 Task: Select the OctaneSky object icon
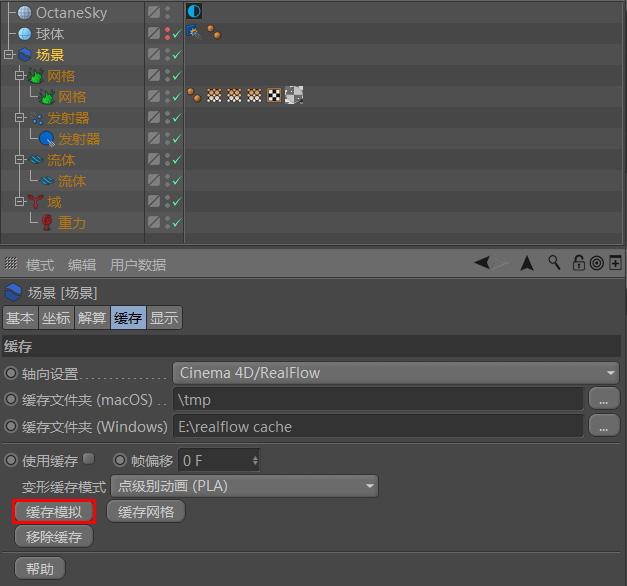(x=25, y=13)
